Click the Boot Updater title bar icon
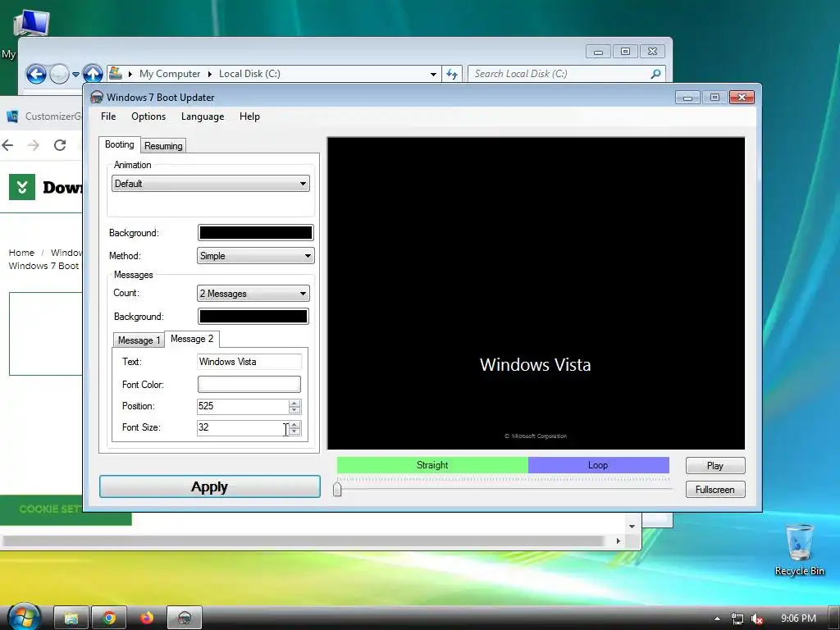Viewport: 840px width, 630px height. tap(97, 97)
